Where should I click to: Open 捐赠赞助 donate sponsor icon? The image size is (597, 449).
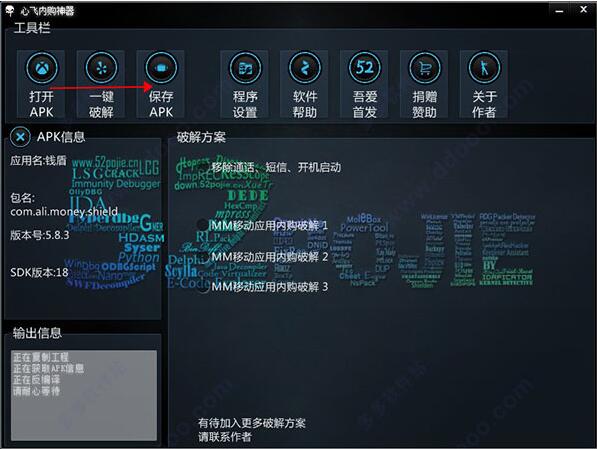pos(424,85)
